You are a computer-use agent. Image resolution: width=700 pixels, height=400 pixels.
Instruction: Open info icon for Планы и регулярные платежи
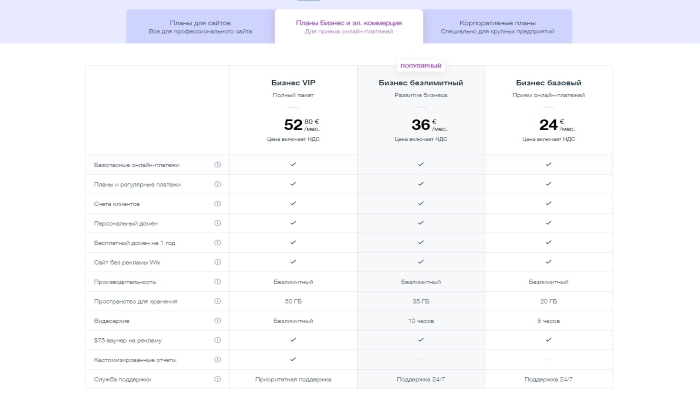coord(217,184)
